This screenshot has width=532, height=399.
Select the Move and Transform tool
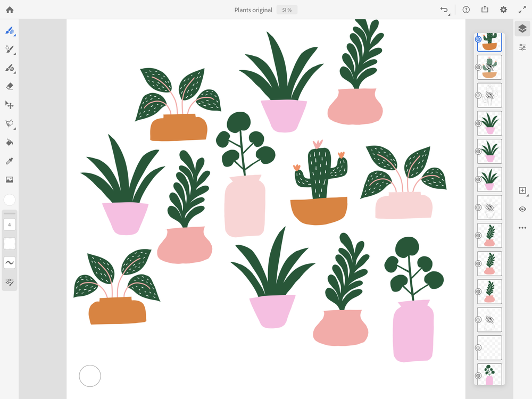point(9,105)
